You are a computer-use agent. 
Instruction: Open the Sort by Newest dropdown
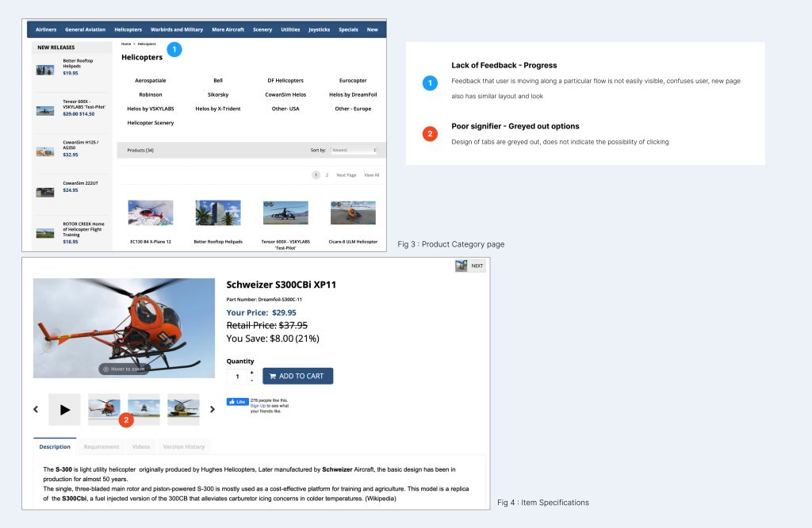point(354,150)
